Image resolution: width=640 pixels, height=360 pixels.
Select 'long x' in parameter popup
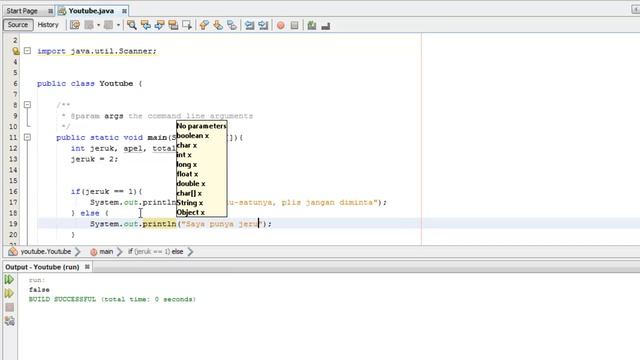point(187,164)
